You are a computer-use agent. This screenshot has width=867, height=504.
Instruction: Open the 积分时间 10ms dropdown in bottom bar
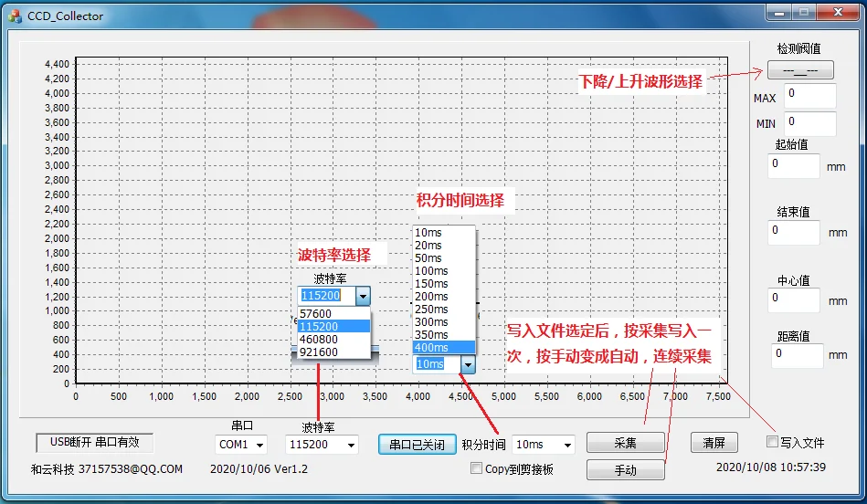click(x=544, y=445)
